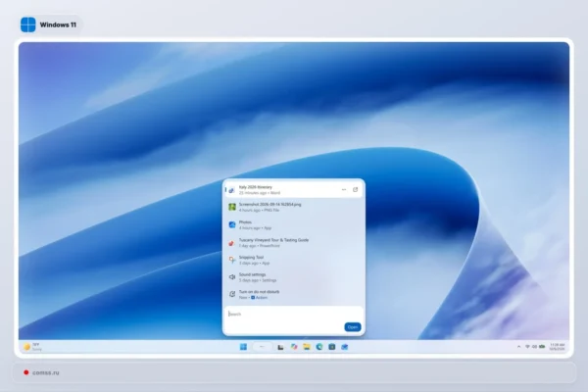Open File Explorer from the taskbar
The height and width of the screenshot is (392, 588).
click(x=307, y=347)
